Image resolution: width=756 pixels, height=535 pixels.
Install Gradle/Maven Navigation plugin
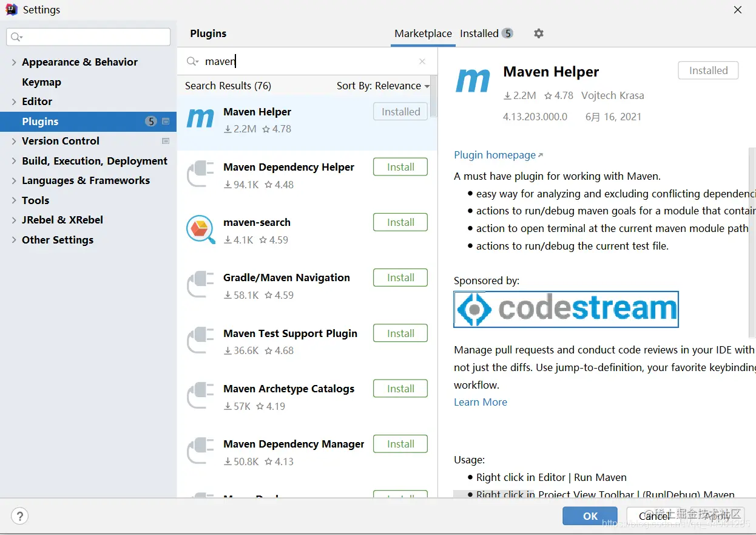point(400,278)
